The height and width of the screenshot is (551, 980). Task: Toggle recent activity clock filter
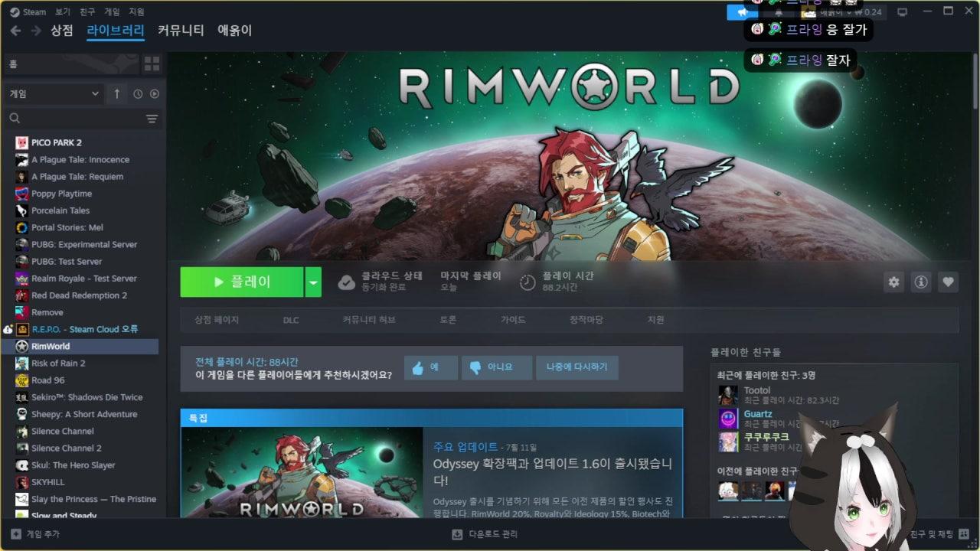coord(138,93)
